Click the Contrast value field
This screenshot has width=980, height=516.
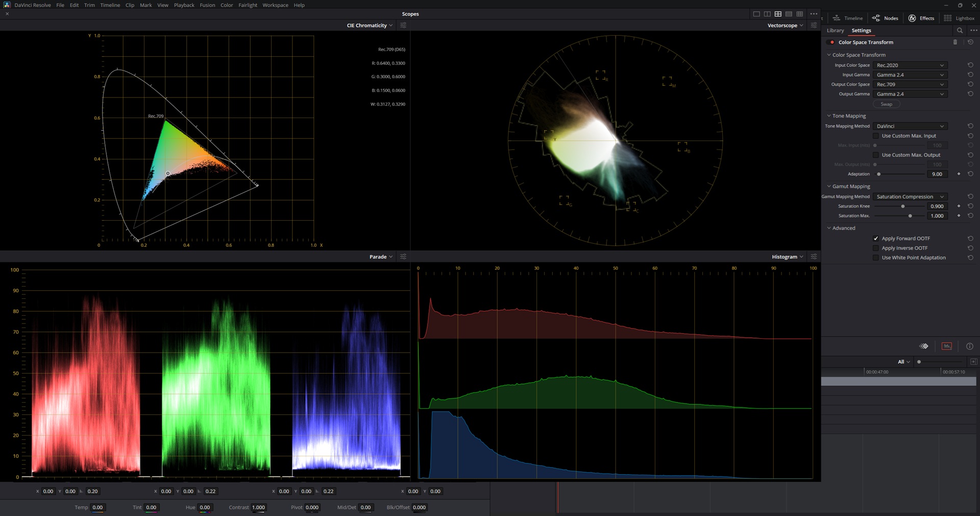(x=258, y=507)
